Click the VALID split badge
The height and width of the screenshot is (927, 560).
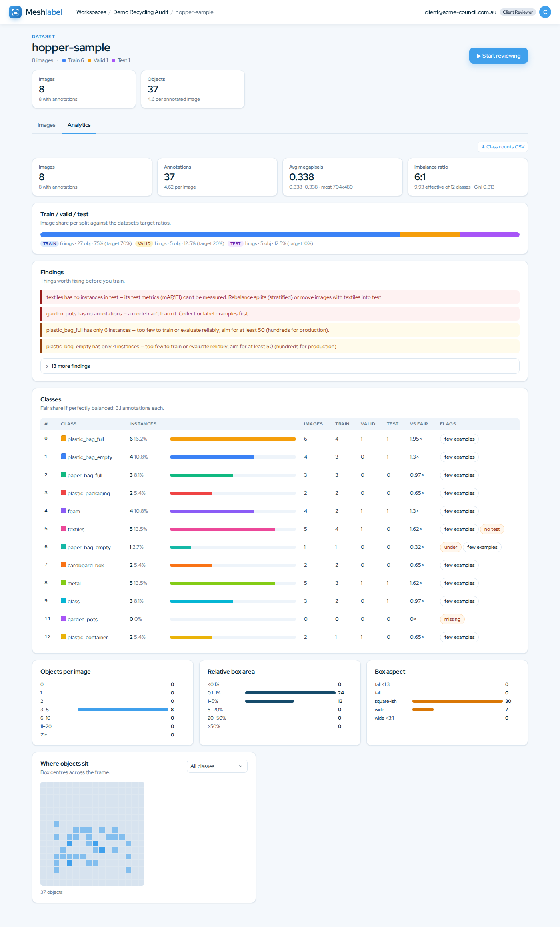pos(144,243)
